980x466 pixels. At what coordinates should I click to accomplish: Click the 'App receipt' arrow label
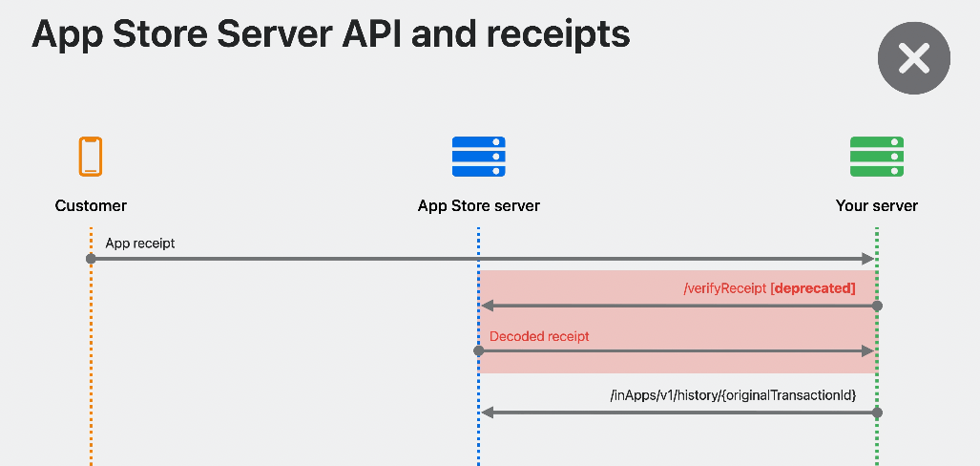pos(140,244)
